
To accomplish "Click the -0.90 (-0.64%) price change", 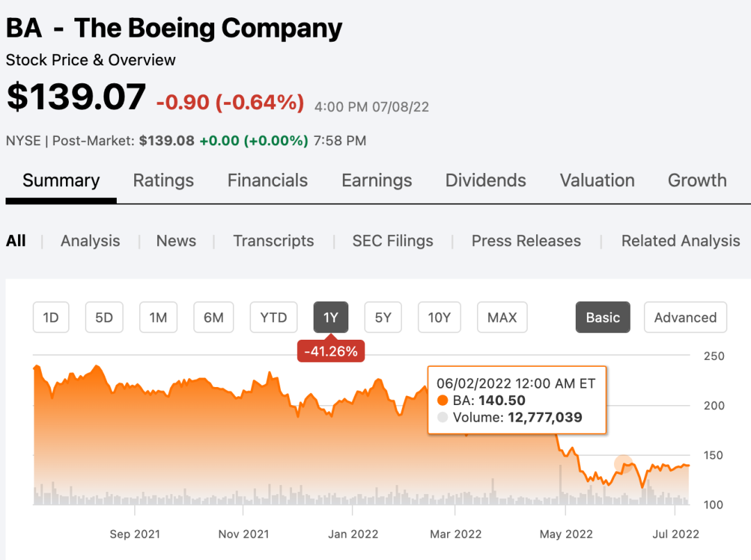I will (x=230, y=102).
